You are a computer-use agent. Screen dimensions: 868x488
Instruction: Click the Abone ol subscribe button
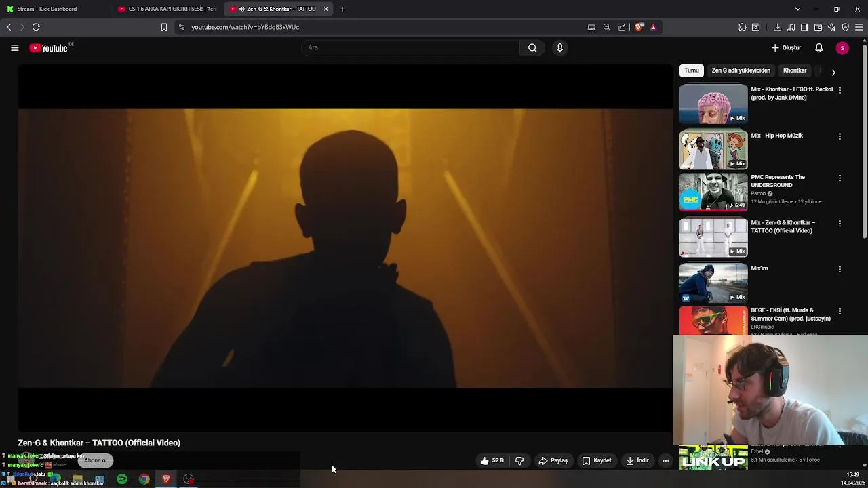point(96,460)
